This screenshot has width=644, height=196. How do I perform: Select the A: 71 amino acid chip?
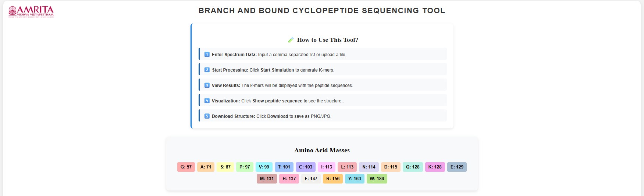point(206,167)
